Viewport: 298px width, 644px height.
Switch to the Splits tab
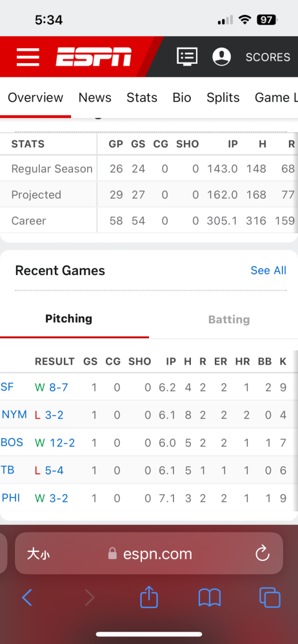[x=223, y=97]
